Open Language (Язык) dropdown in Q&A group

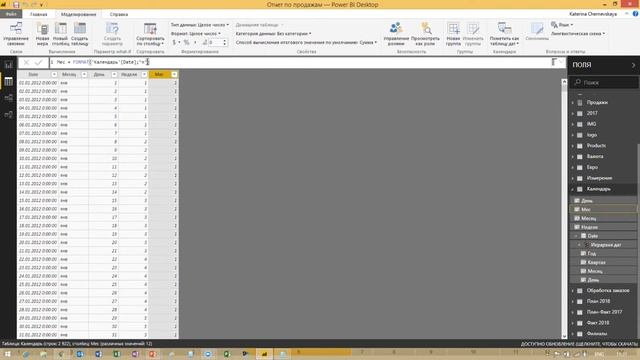[562, 25]
